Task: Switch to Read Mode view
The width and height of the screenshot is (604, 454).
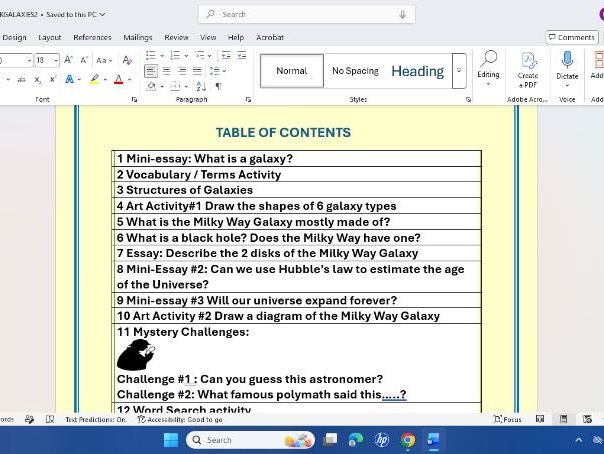Action: (x=540, y=419)
